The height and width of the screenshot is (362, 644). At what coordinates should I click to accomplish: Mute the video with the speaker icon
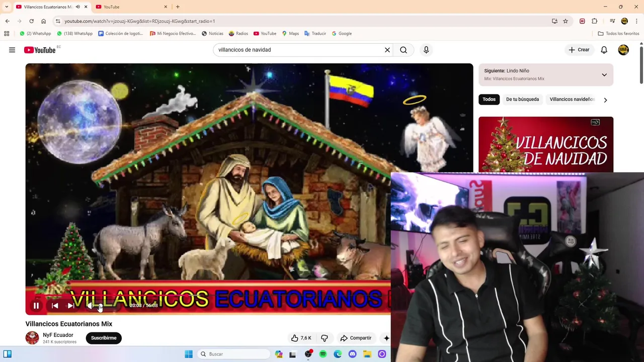pyautogui.click(x=90, y=306)
